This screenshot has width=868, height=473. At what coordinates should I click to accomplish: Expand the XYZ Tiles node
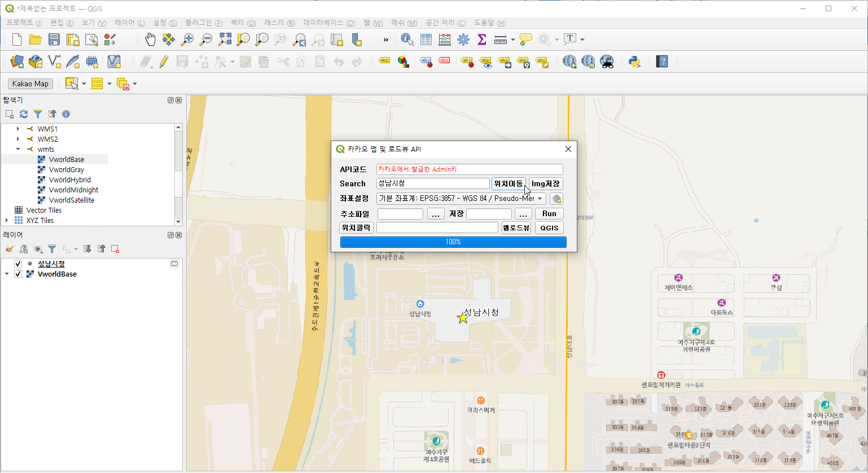click(7, 220)
